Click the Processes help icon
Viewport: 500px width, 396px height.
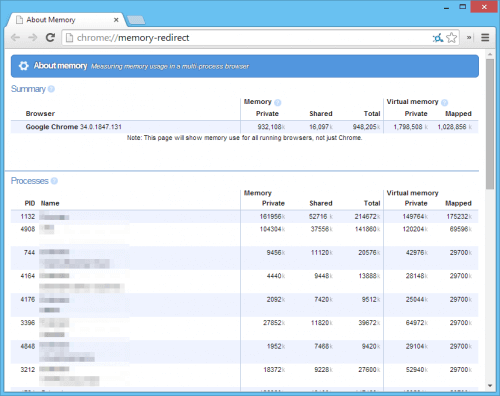point(54,181)
